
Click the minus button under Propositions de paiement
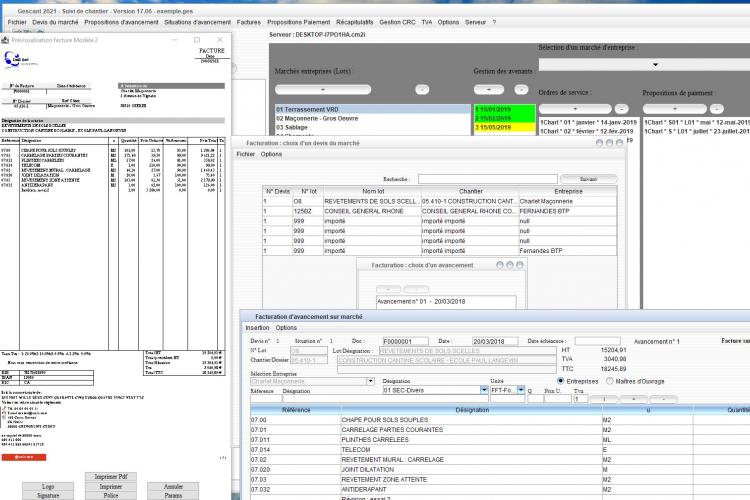click(717, 109)
